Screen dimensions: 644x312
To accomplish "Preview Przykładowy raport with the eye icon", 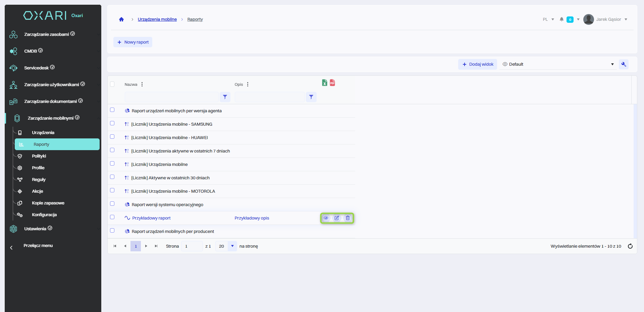I will click(326, 218).
